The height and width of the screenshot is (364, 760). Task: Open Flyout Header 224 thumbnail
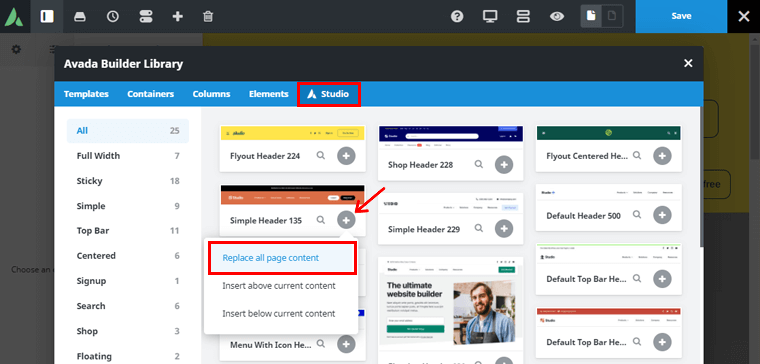(x=293, y=133)
